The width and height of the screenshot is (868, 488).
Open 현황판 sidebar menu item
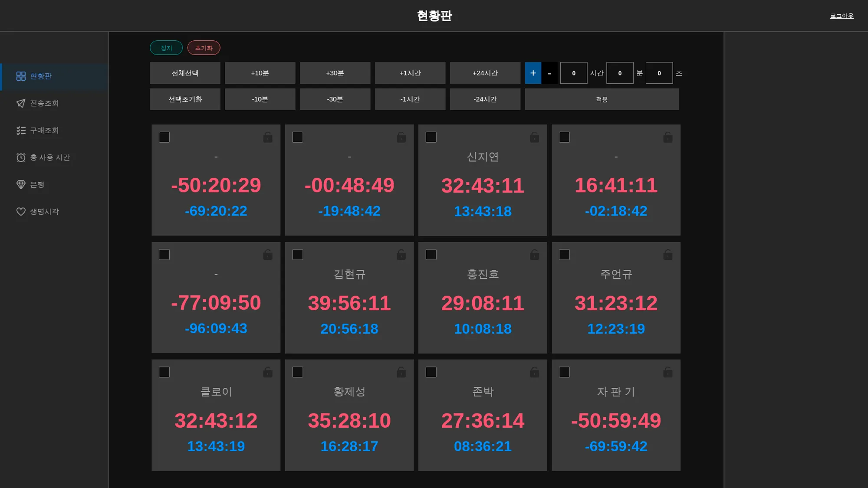(x=41, y=76)
